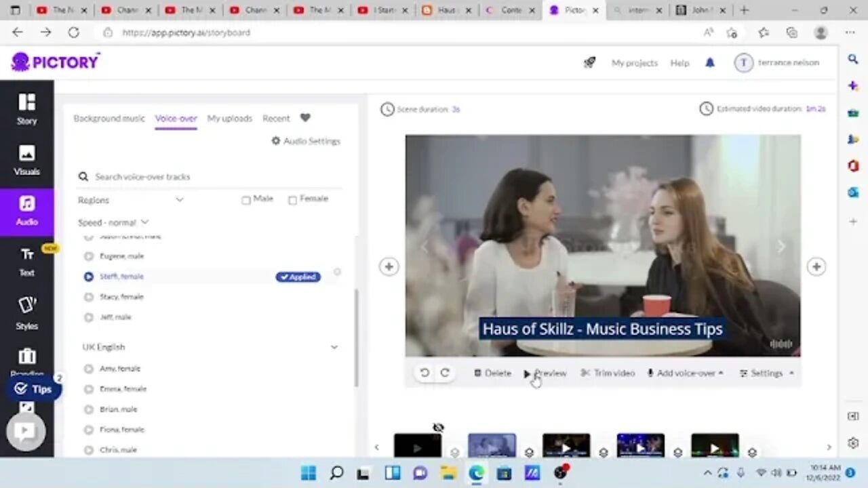
Task: Expand the Regions dropdown
Action: tap(131, 200)
